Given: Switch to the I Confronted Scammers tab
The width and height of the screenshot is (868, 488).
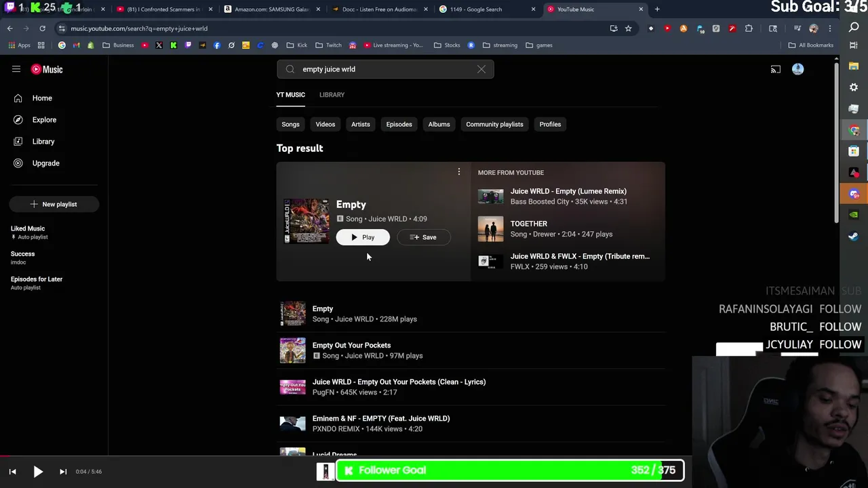Looking at the screenshot, I should [x=163, y=9].
